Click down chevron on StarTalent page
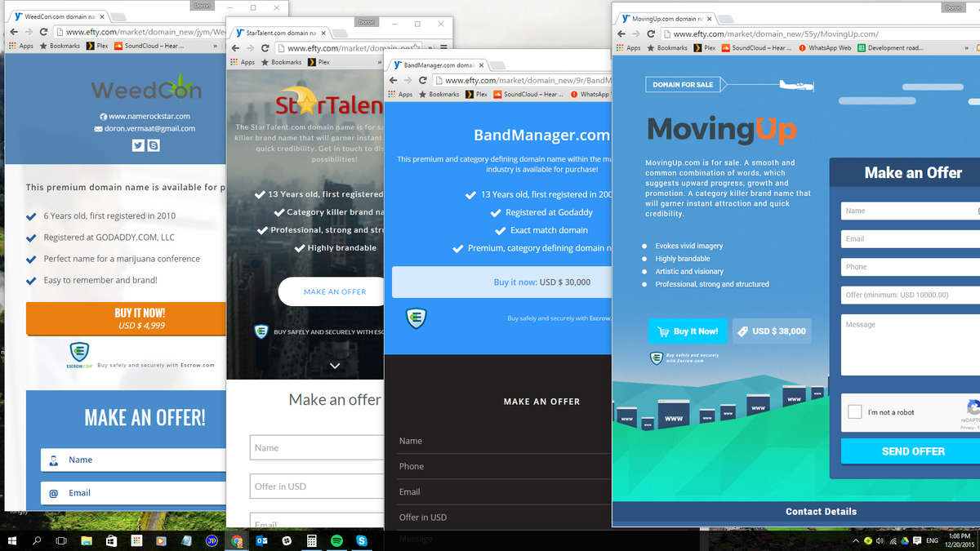This screenshot has width=980, height=551. (x=335, y=366)
